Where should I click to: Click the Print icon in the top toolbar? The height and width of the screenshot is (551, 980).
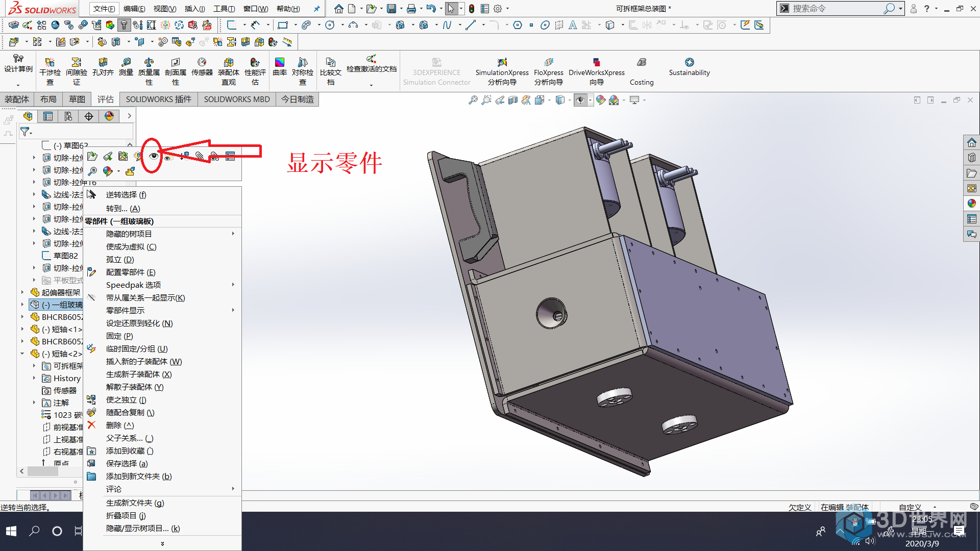point(411,9)
